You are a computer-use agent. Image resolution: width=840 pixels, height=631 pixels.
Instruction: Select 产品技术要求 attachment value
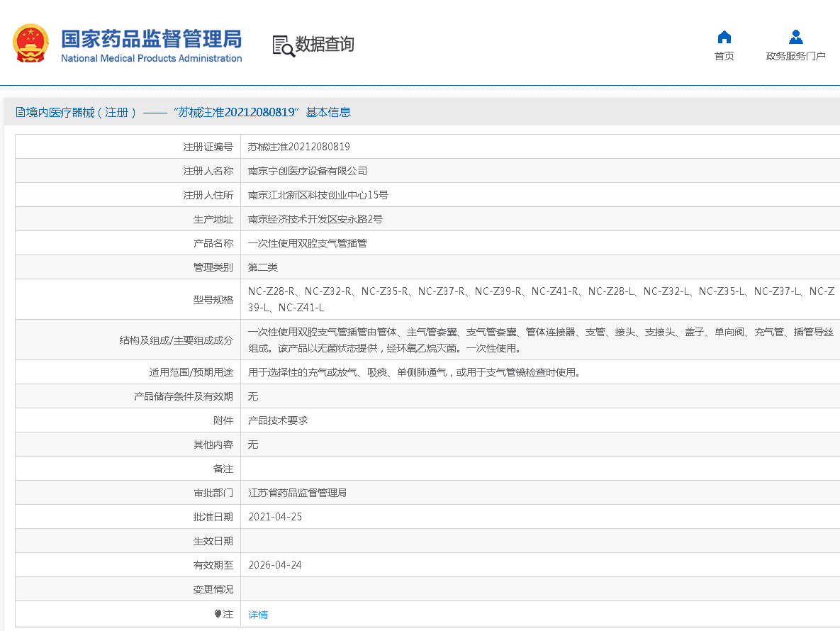[x=278, y=420]
